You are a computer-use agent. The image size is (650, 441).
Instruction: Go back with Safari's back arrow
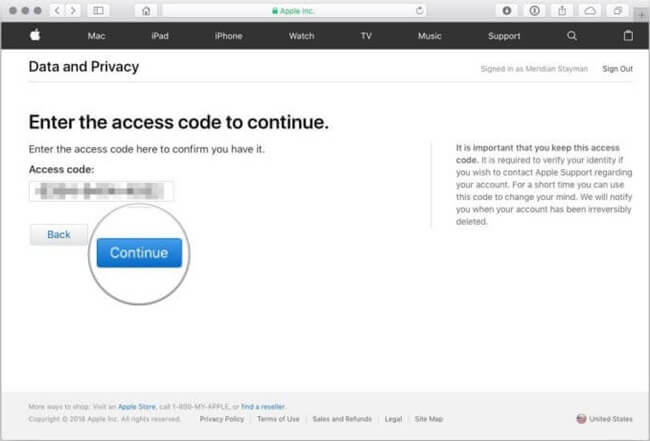(x=57, y=11)
